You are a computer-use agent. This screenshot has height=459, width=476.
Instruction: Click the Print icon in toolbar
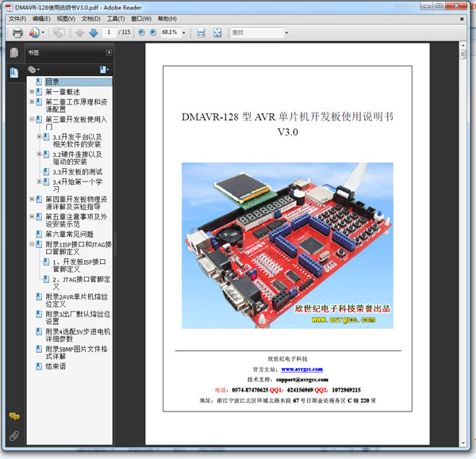(x=17, y=33)
